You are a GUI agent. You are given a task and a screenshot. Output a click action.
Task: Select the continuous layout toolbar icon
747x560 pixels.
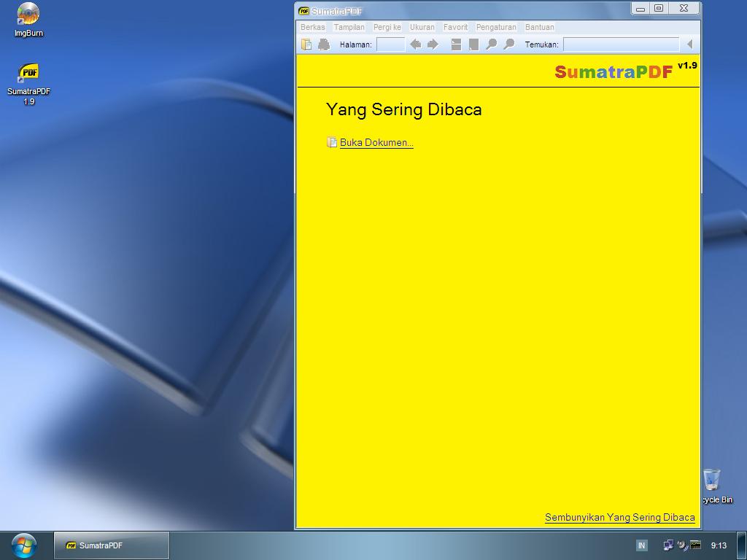pyautogui.click(x=456, y=44)
